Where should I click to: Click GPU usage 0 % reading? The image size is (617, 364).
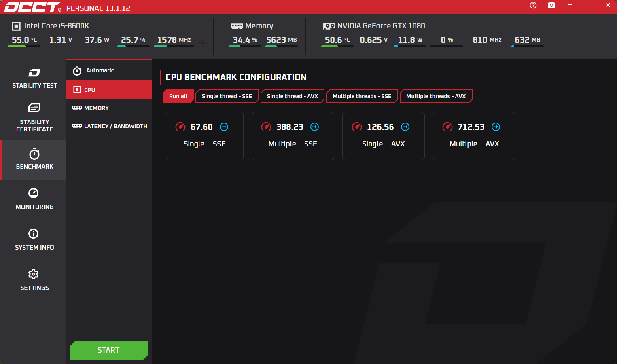[x=447, y=40]
